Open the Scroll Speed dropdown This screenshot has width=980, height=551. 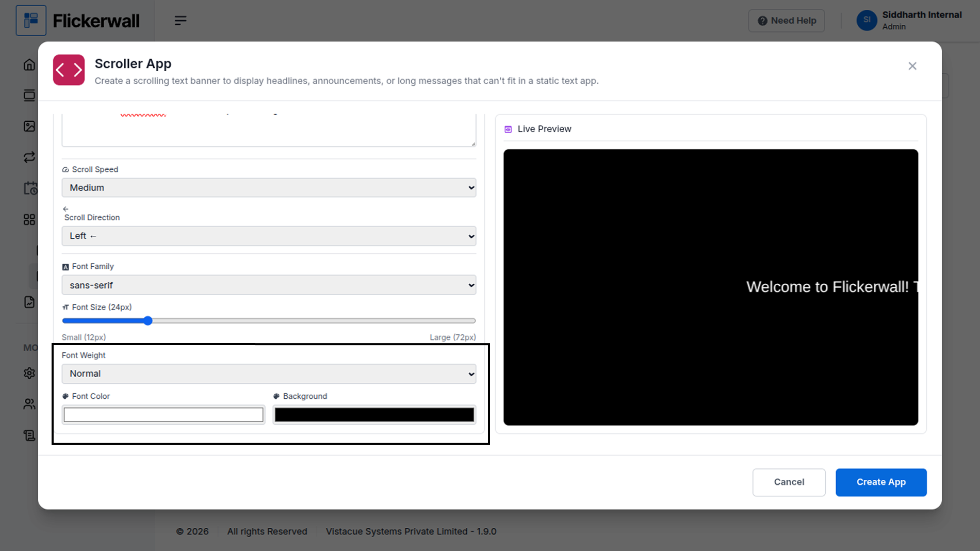269,188
